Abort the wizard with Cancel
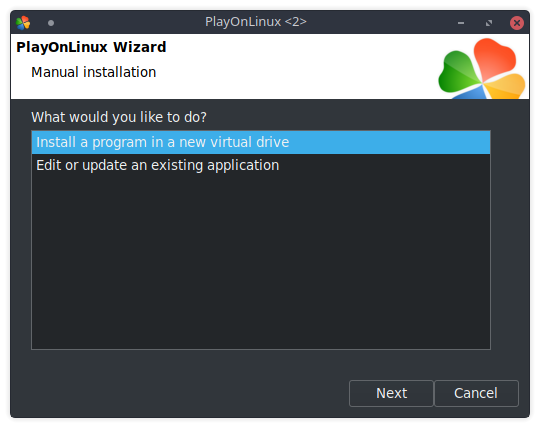This screenshot has width=540, height=428. pyautogui.click(x=476, y=393)
